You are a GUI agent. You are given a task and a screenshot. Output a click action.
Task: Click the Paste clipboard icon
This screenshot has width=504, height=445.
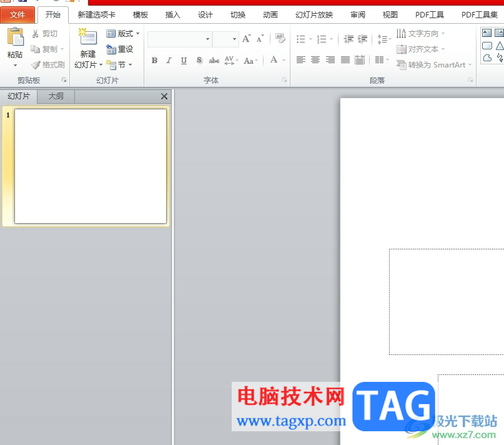pyautogui.click(x=15, y=37)
